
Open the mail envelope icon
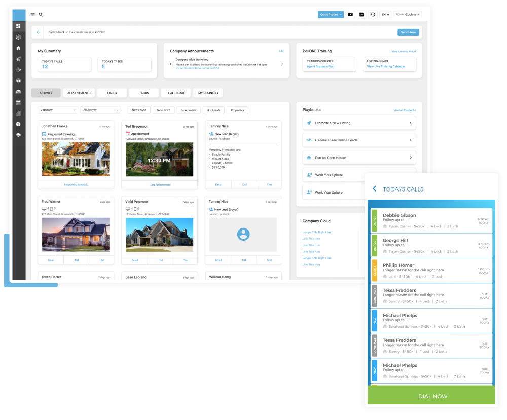pyautogui.click(x=350, y=15)
